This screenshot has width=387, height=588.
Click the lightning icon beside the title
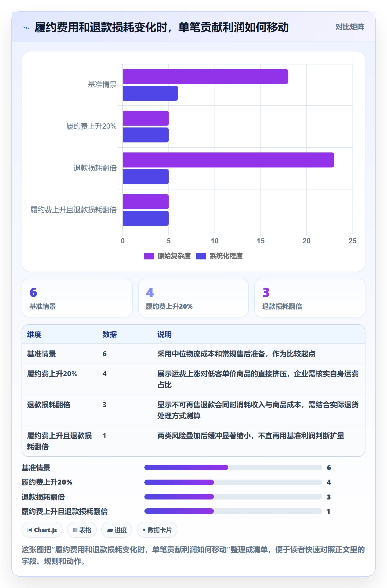[26, 28]
